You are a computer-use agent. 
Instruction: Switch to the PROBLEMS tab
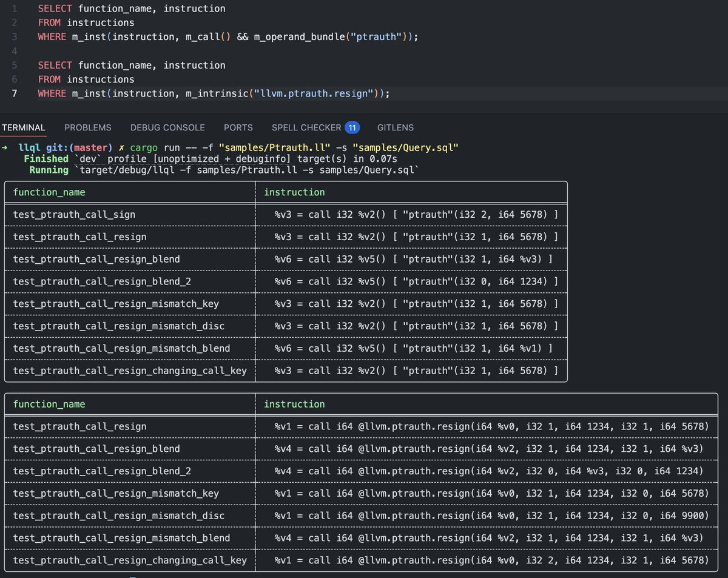coord(87,127)
